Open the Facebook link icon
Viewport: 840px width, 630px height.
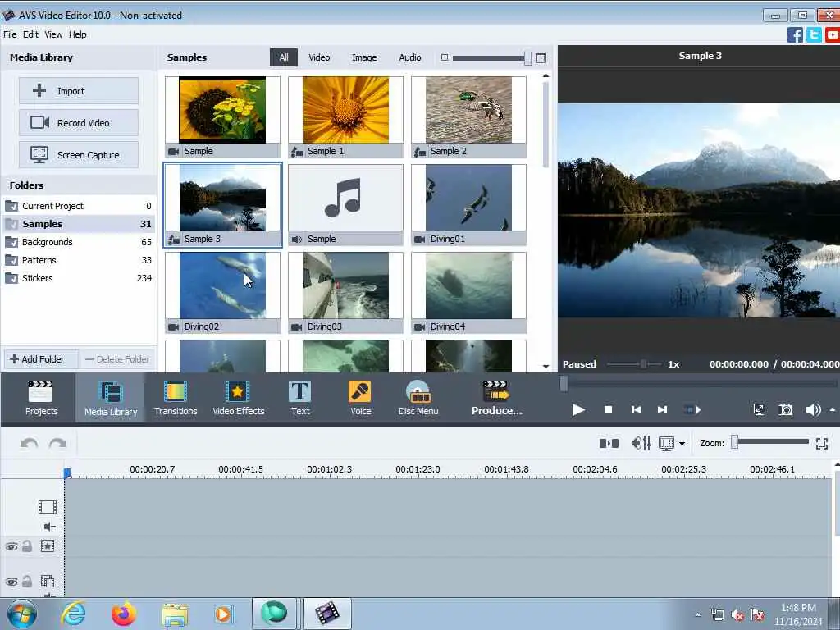pyautogui.click(x=795, y=34)
